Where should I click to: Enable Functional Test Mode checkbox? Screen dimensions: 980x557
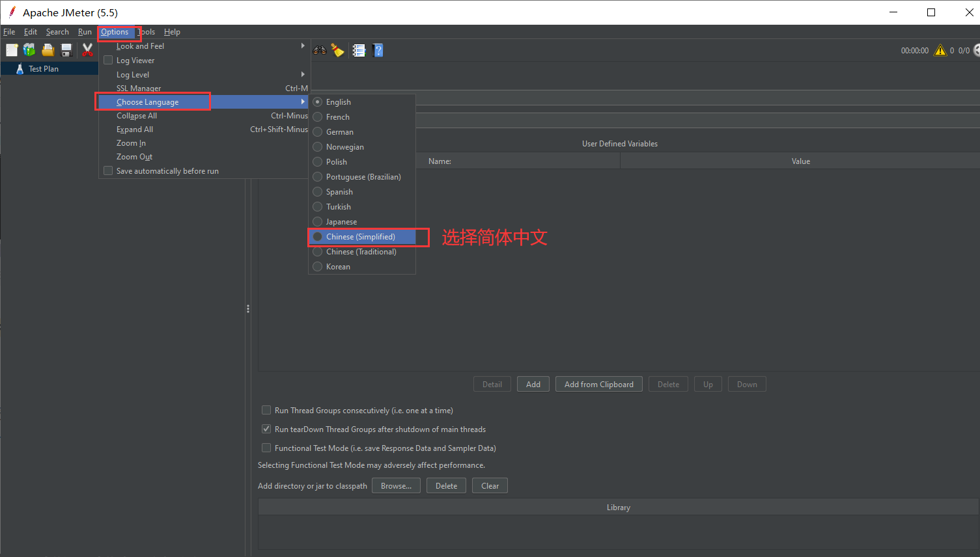[x=266, y=448]
